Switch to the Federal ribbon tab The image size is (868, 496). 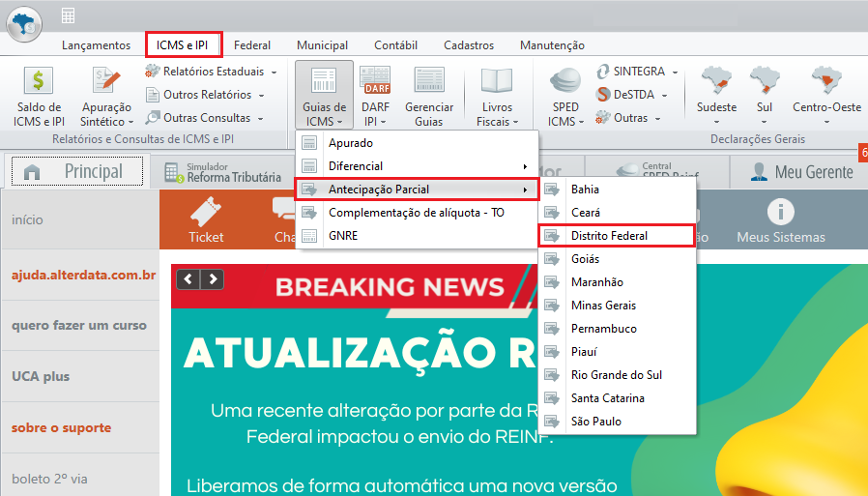[x=252, y=45]
